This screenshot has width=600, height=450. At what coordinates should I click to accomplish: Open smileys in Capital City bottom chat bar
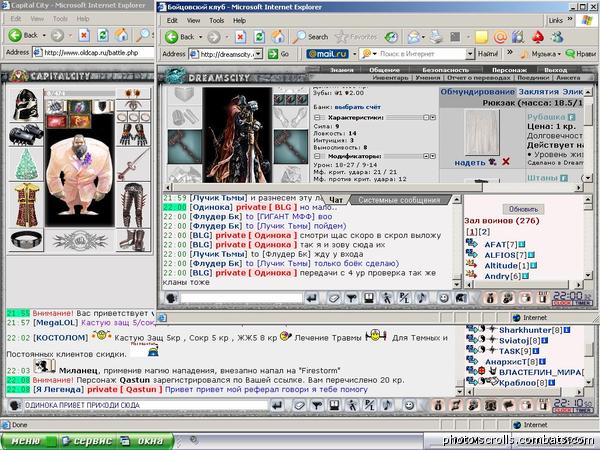tap(409, 405)
